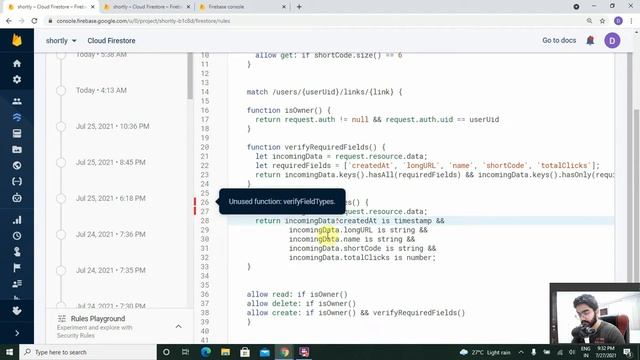Open Authentication users icon in sidebar
The image size is (640, 360).
[x=17, y=101]
